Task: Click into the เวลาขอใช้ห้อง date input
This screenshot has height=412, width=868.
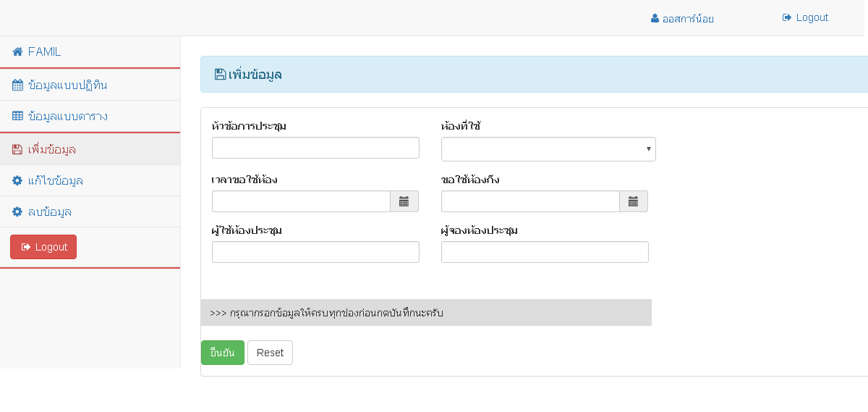Action: (x=301, y=201)
